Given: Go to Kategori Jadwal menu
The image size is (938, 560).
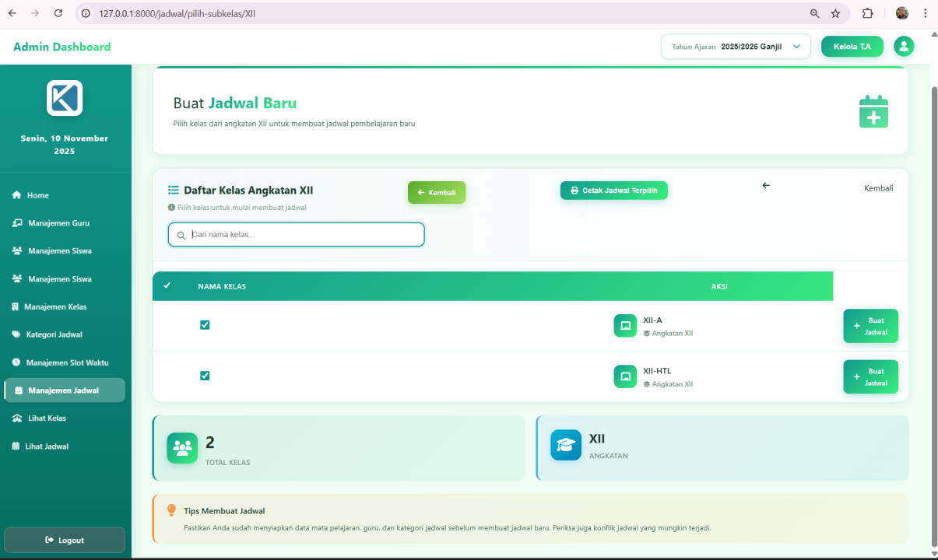Looking at the screenshot, I should [x=54, y=334].
